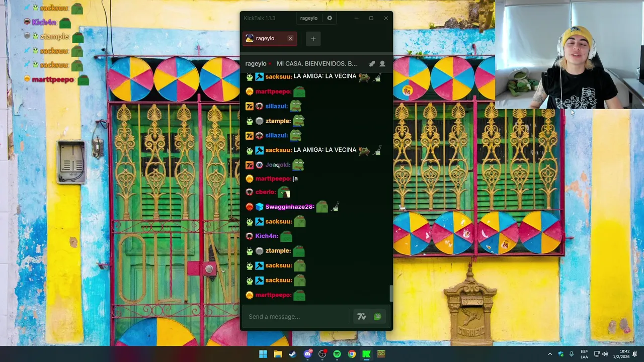Focus the Send a message input

(296, 317)
